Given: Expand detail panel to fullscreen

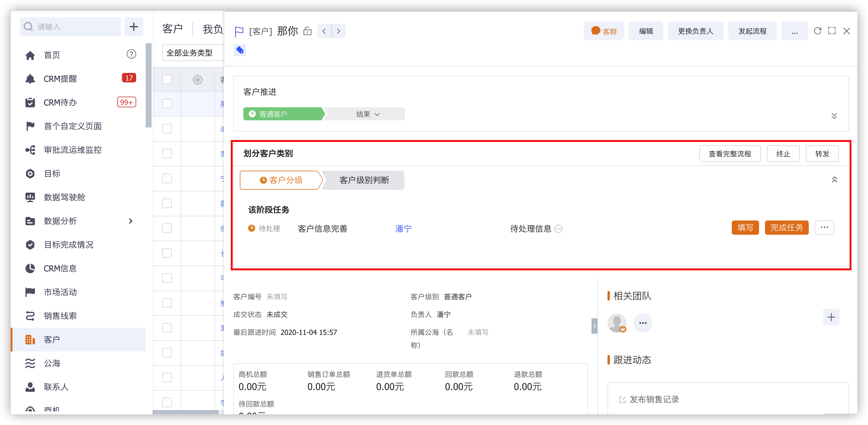Looking at the screenshot, I should (x=832, y=31).
